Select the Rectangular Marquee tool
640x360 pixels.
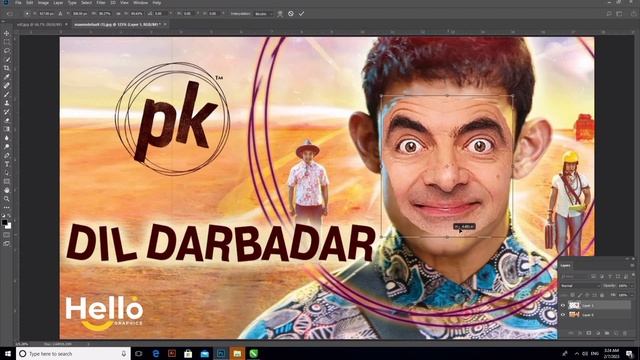(7, 42)
